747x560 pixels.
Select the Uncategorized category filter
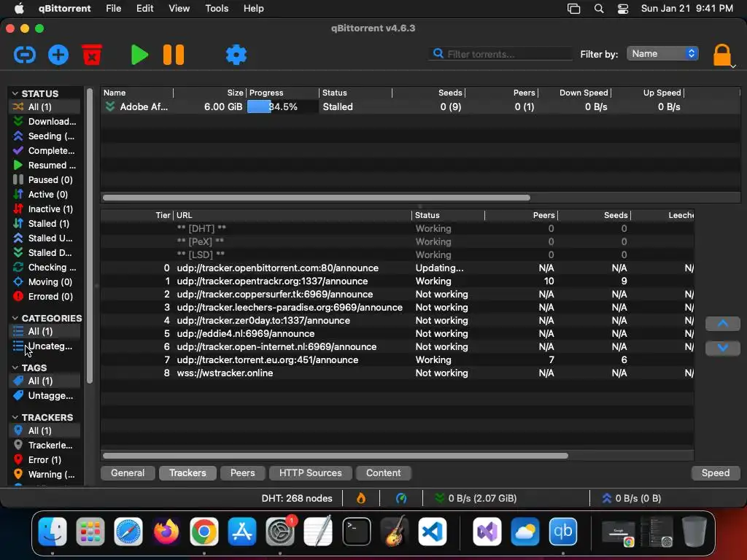click(x=44, y=346)
